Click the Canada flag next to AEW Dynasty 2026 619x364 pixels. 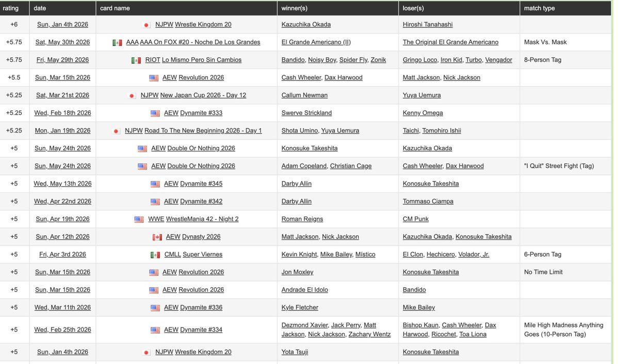pyautogui.click(x=157, y=237)
